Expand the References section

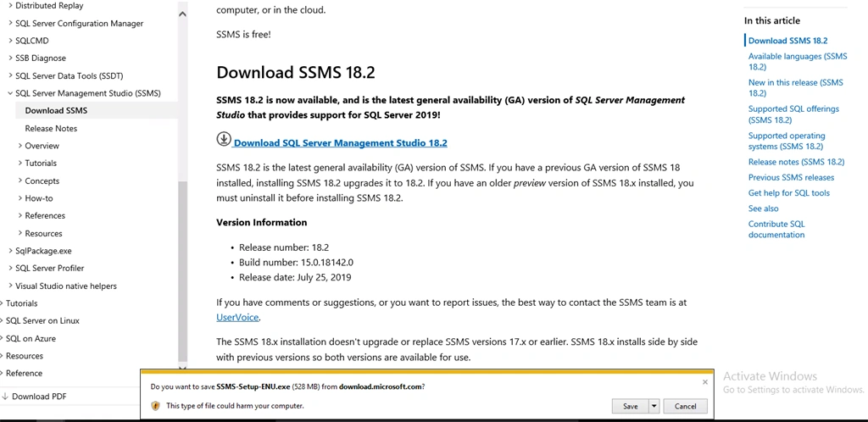click(20, 216)
